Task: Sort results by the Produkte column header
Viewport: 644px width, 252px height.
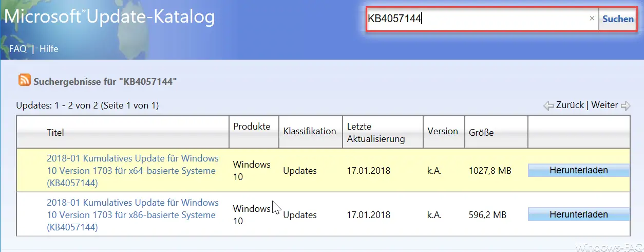Action: pos(252,127)
